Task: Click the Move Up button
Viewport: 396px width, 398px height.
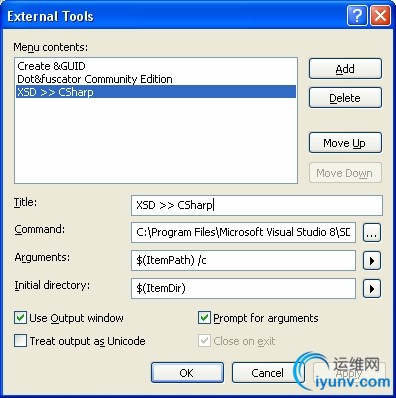Action: (345, 143)
